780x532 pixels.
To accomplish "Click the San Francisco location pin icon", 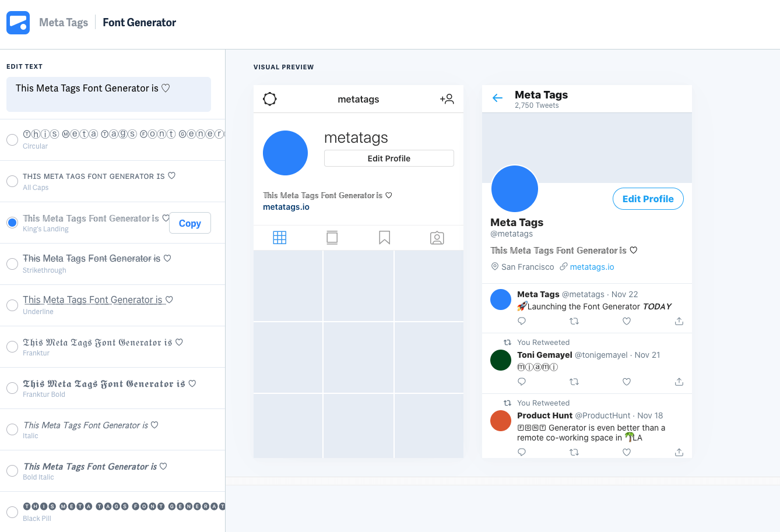I will tap(495, 266).
